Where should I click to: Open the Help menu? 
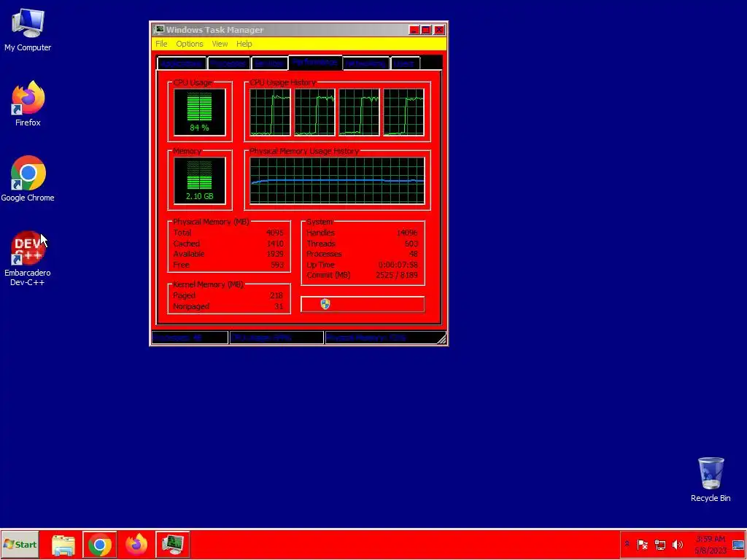244,44
